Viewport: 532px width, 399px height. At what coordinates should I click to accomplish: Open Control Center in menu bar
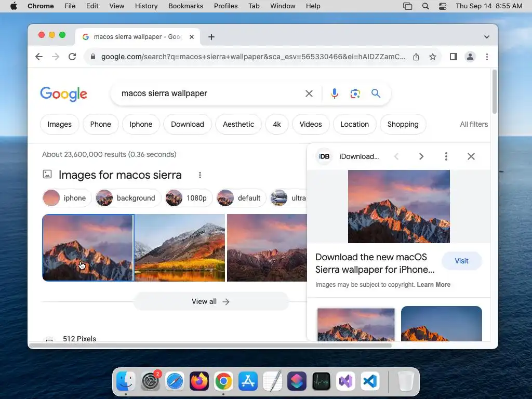pos(443,6)
